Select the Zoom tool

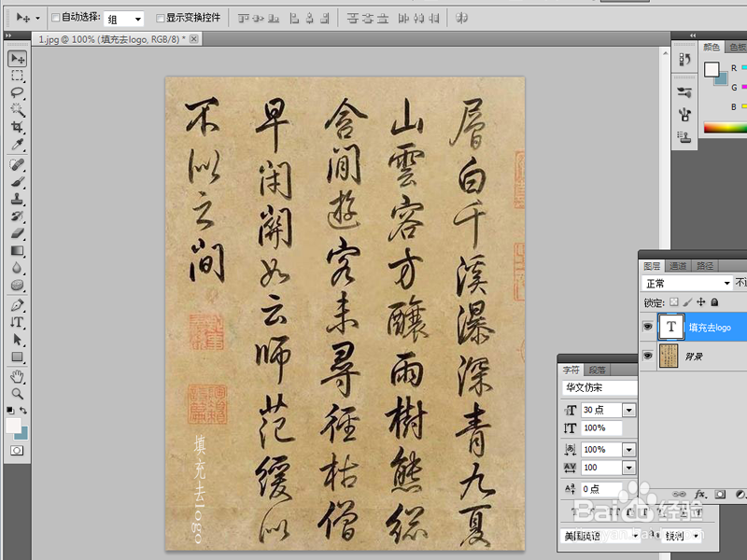tap(17, 394)
